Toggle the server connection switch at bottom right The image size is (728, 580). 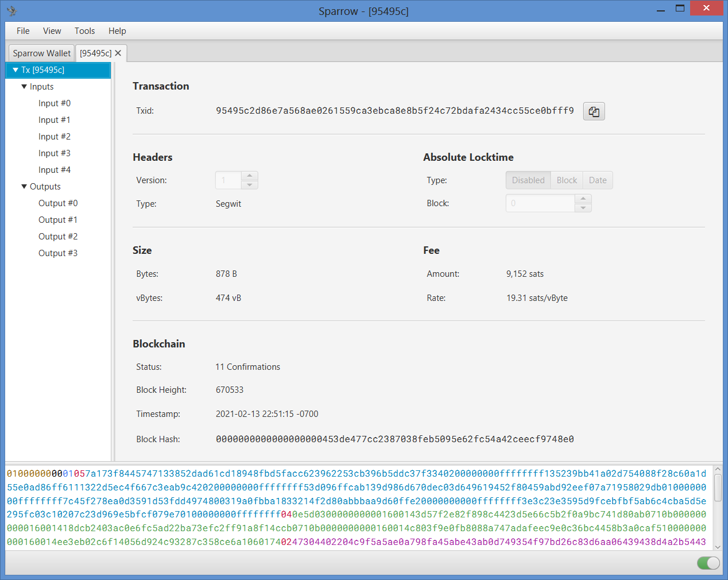pos(708,563)
